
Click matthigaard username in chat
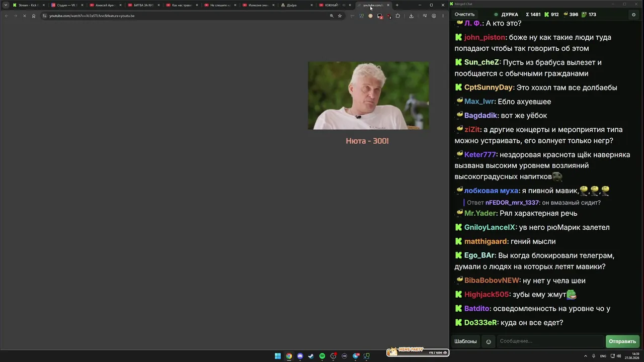point(485,241)
